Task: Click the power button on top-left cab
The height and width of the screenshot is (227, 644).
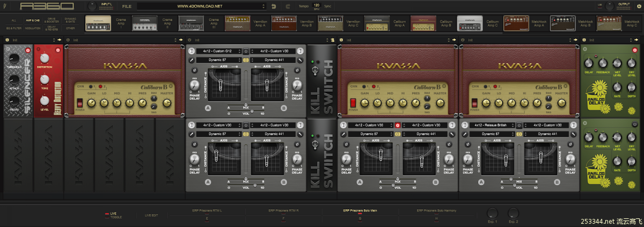Action: (x=246, y=52)
